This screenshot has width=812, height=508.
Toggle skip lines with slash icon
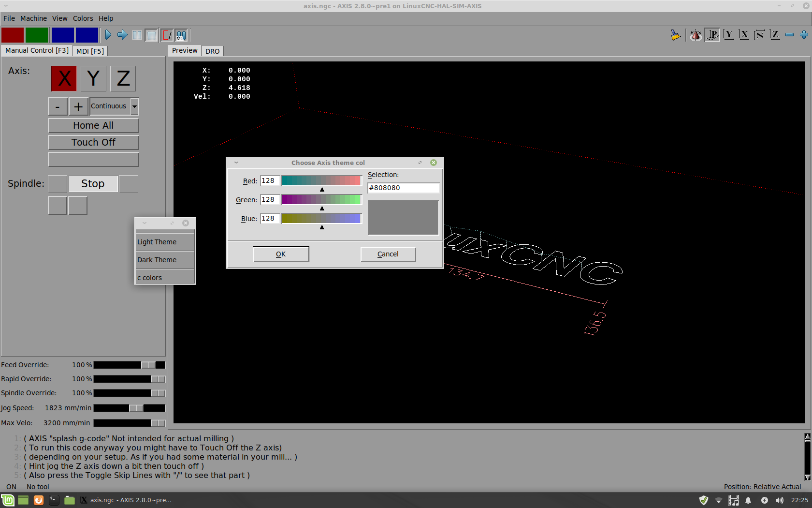[167, 35]
